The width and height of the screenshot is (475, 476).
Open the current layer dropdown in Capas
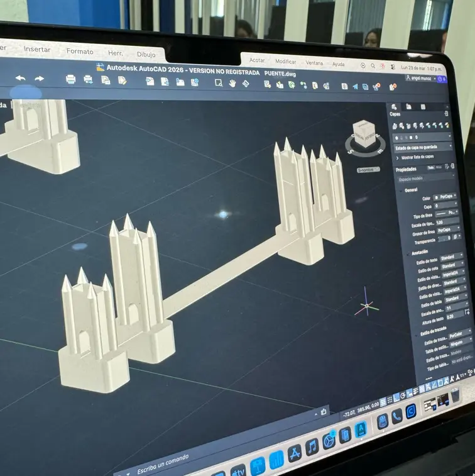[x=422, y=137]
